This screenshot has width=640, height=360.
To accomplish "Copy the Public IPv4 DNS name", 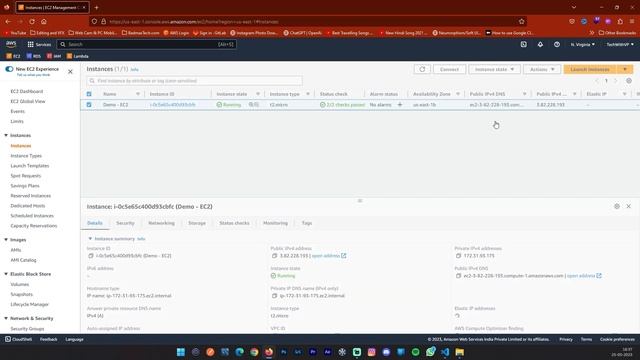I will point(458,276).
